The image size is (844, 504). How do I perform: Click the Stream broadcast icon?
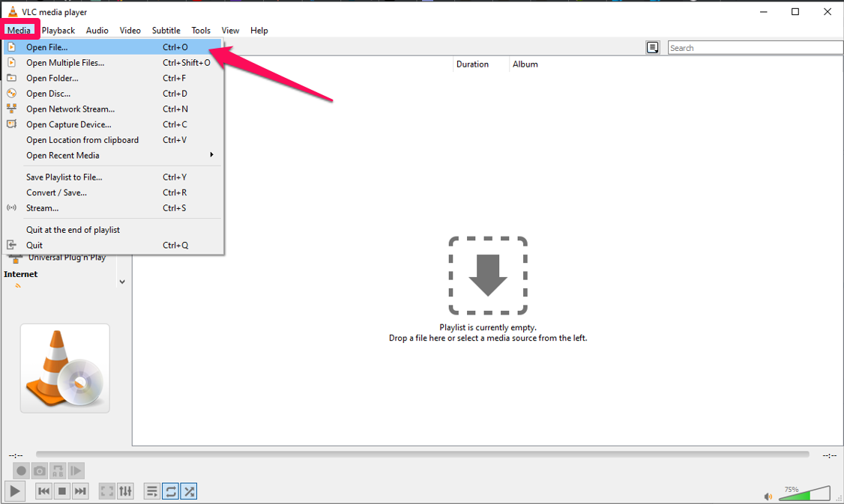pyautogui.click(x=11, y=207)
